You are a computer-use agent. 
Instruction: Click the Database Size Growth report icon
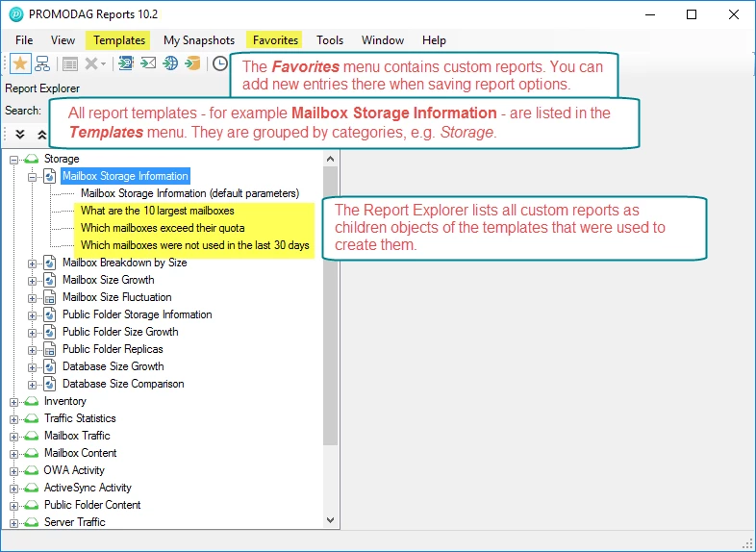[x=50, y=366]
